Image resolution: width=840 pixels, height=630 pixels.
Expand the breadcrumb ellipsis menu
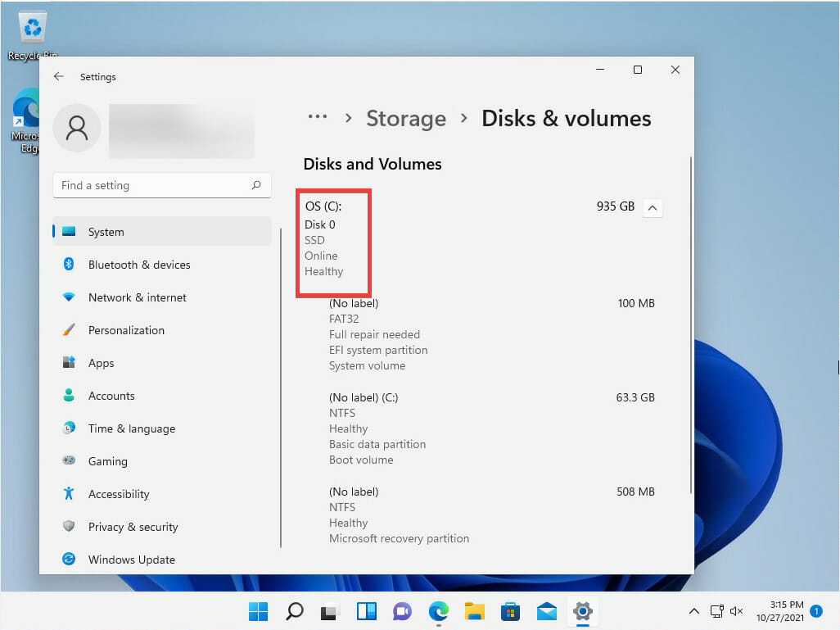[x=317, y=117]
